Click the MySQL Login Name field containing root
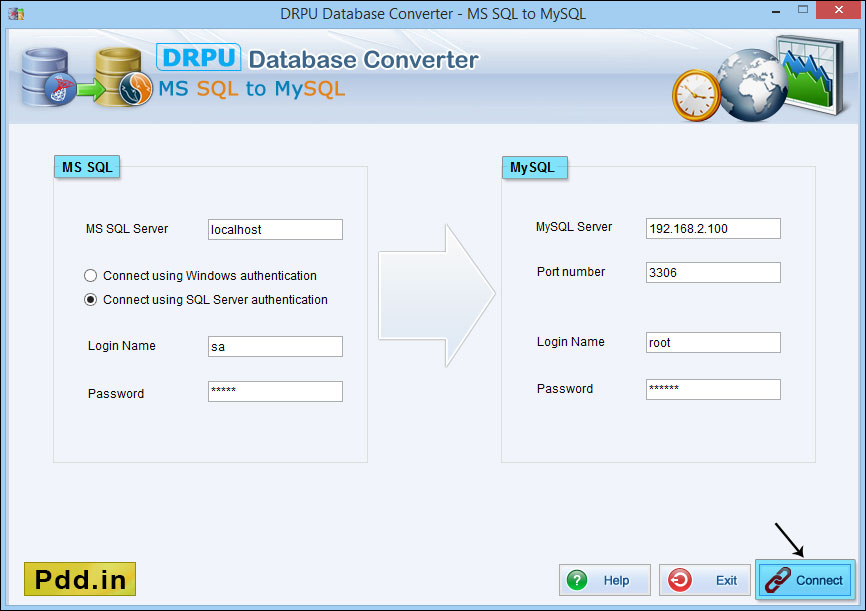Image resolution: width=866 pixels, height=611 pixels. coord(713,343)
